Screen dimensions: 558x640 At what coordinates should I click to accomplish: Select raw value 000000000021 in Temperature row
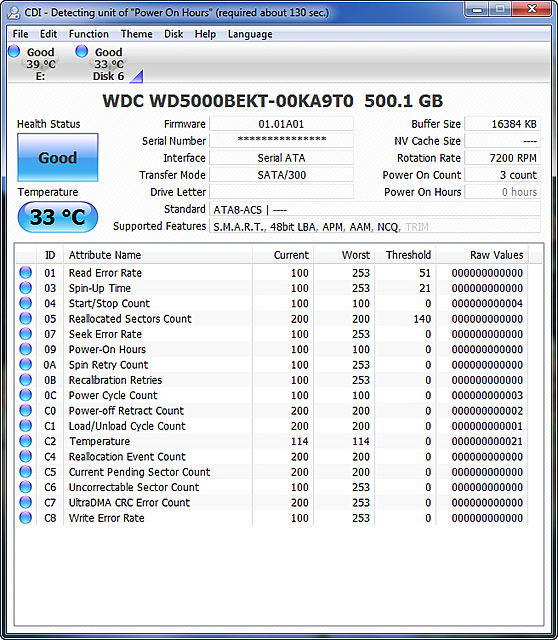[487, 441]
